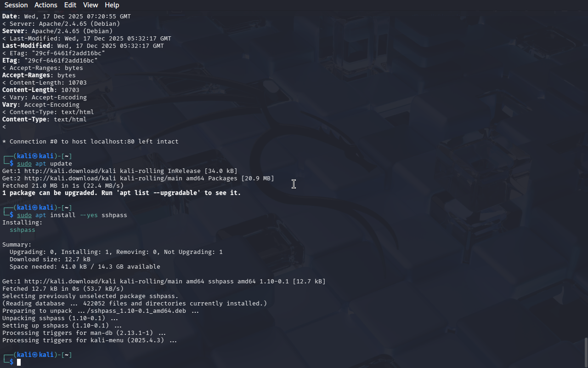Click the bold ETag header value
The height and width of the screenshot is (368, 588).
[x=61, y=61]
